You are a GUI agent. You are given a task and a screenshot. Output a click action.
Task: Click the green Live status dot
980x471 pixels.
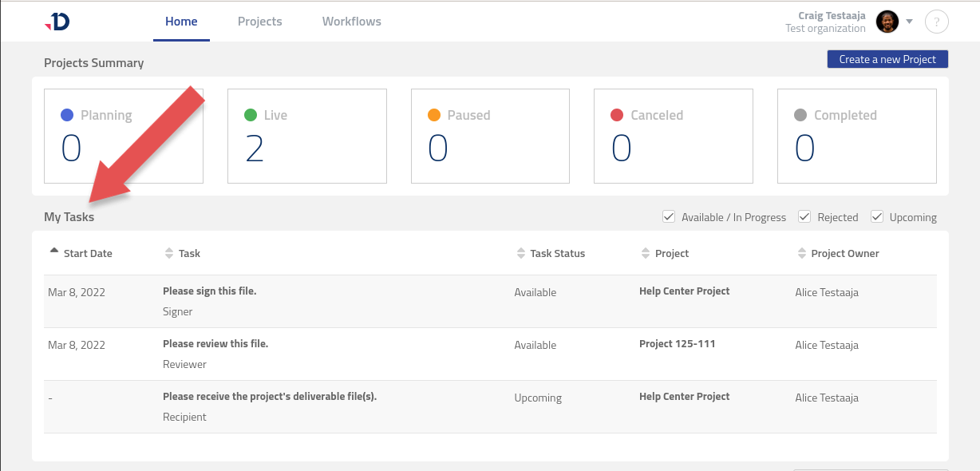(x=251, y=115)
